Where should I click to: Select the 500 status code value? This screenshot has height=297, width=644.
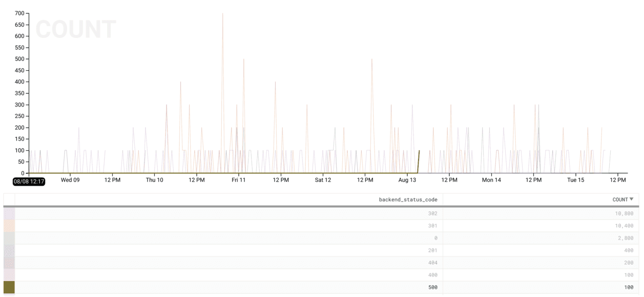coord(433,287)
